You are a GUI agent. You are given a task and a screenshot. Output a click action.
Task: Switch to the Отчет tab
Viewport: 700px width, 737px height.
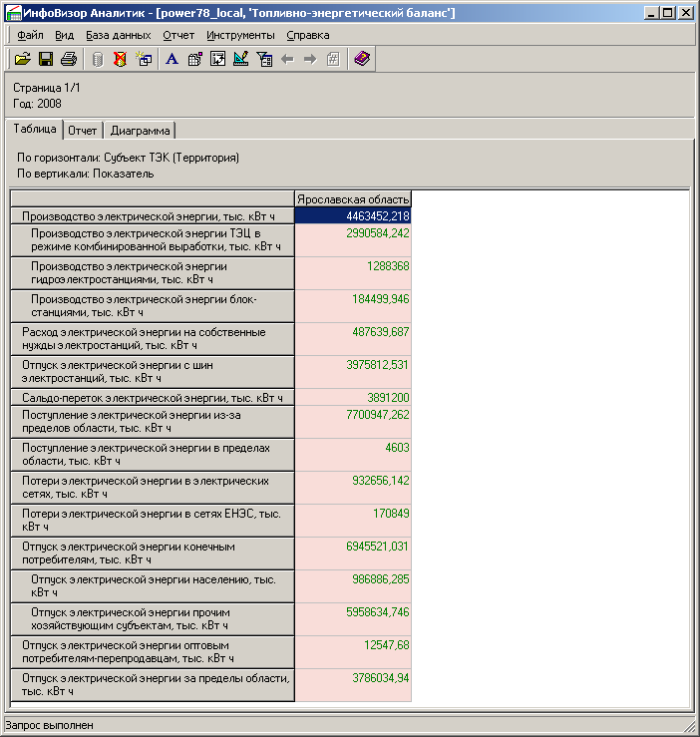tap(83, 131)
